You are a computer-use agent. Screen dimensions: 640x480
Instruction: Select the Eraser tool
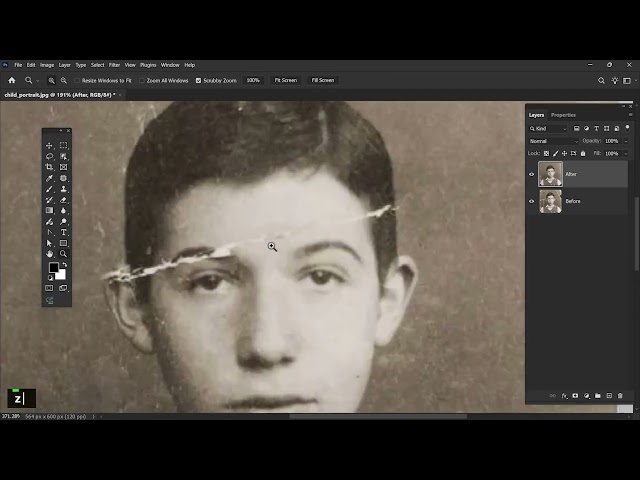pyautogui.click(x=63, y=200)
